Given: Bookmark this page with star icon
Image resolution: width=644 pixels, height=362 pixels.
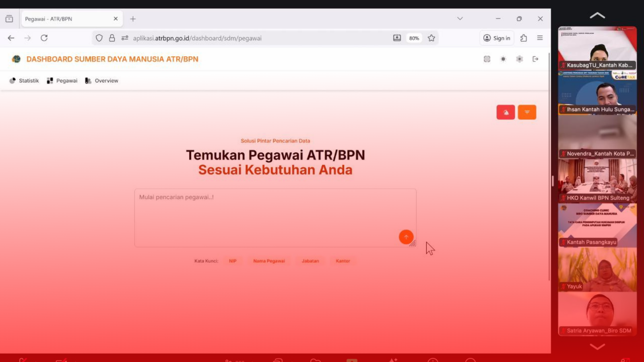Looking at the screenshot, I should click(431, 38).
